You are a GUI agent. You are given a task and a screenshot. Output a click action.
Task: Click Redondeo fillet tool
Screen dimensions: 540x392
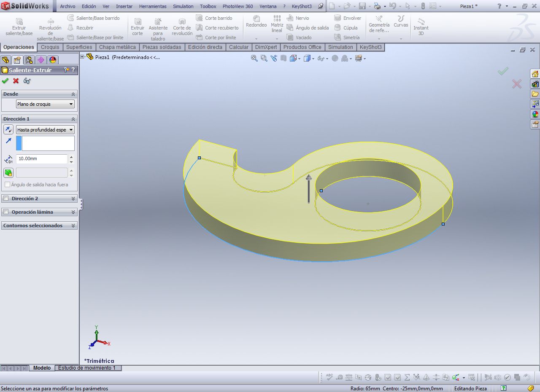point(256,22)
